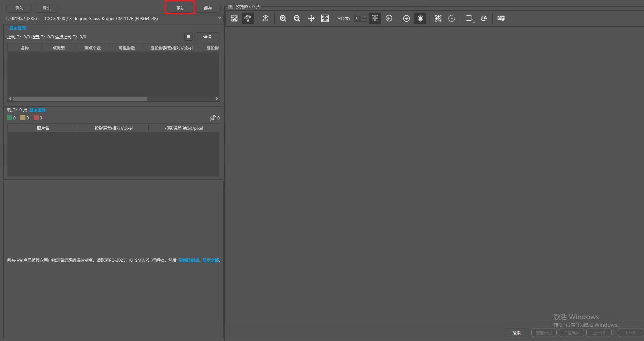
Task: Click the zoom out magnifier
Action: coord(297,18)
